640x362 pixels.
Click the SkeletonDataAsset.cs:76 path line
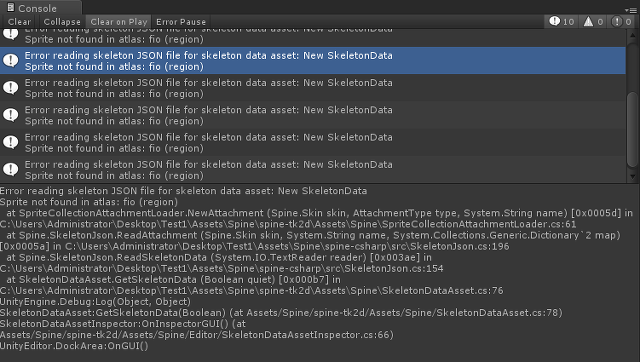click(252, 291)
